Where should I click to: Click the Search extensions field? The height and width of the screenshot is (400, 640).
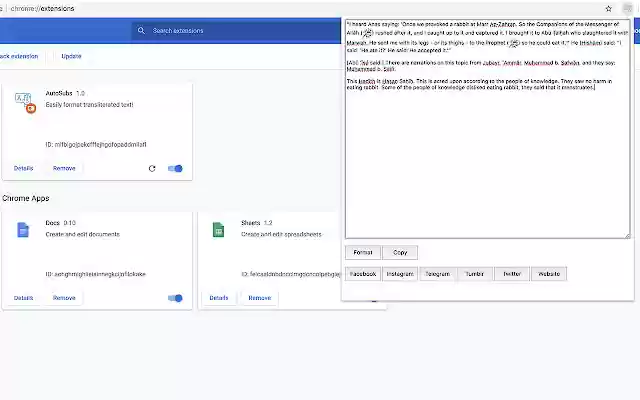237,31
